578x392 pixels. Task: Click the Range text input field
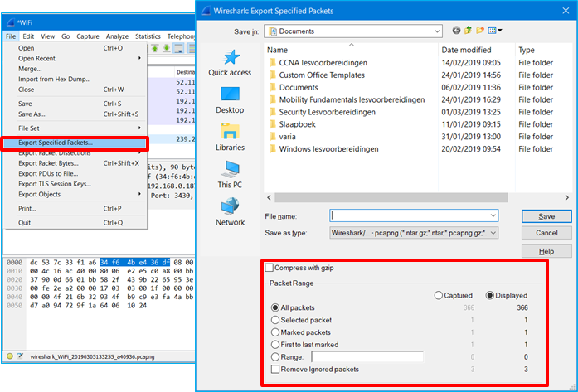tap(367, 356)
